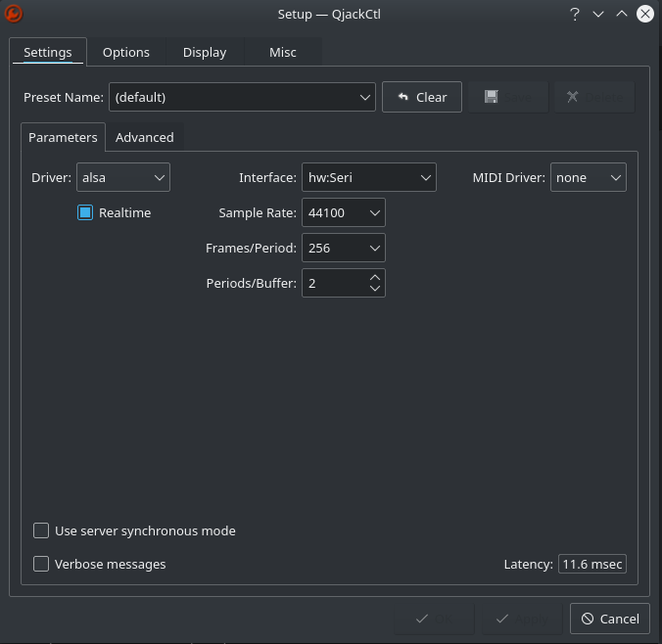Minimize the Setup window

(x=598, y=14)
